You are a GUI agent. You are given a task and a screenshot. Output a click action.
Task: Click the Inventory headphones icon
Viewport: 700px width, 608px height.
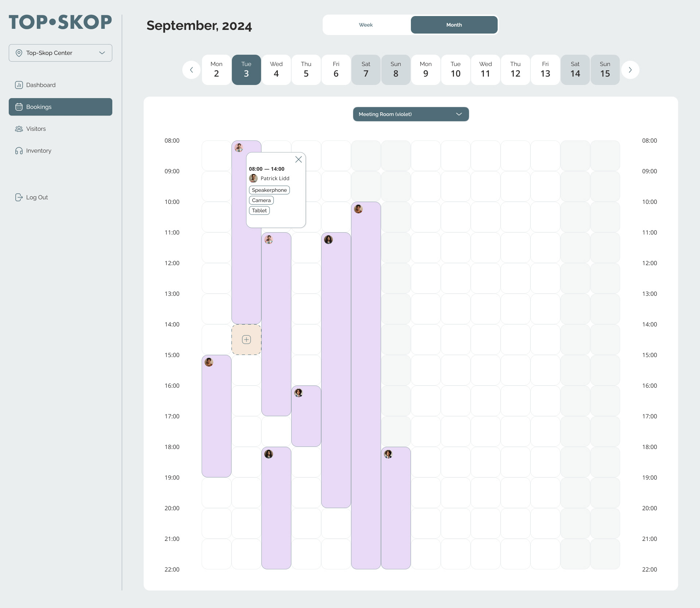[x=19, y=151]
